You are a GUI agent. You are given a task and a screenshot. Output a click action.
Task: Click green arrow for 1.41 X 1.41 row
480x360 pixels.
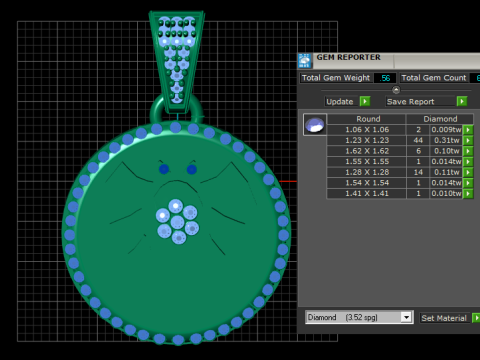tap(468, 194)
